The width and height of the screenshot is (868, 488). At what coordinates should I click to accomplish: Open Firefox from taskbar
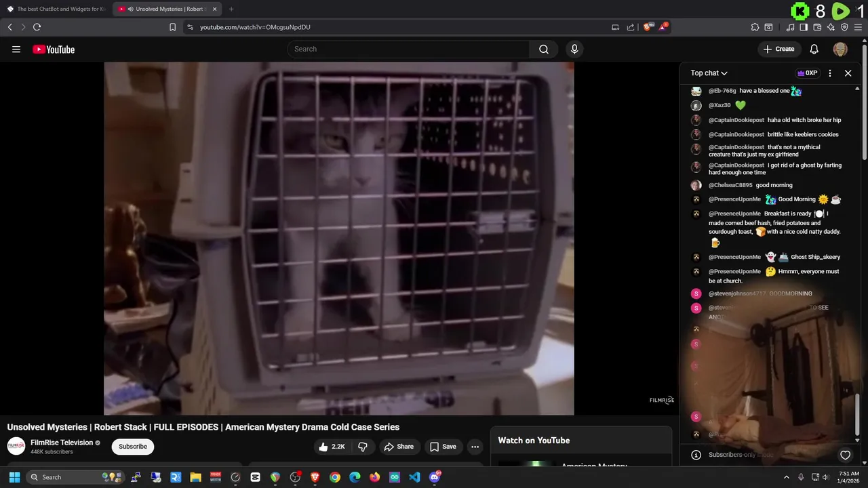coord(374,477)
